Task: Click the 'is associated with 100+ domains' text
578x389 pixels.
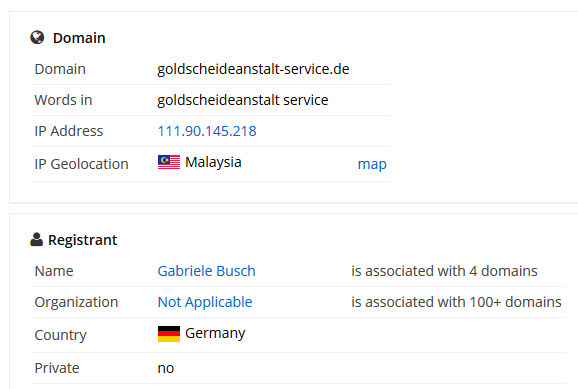Action: point(456,302)
